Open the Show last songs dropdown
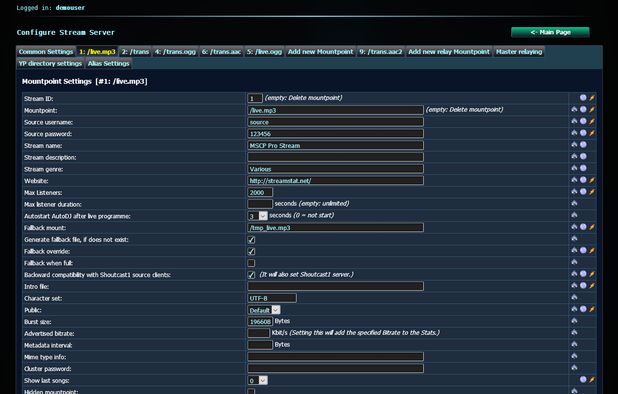This screenshot has width=618, height=394. click(258, 380)
